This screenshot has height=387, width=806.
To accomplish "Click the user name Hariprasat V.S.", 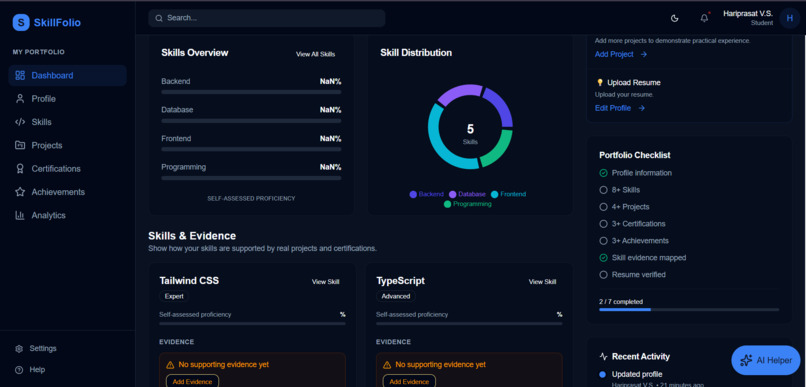I will [x=748, y=14].
